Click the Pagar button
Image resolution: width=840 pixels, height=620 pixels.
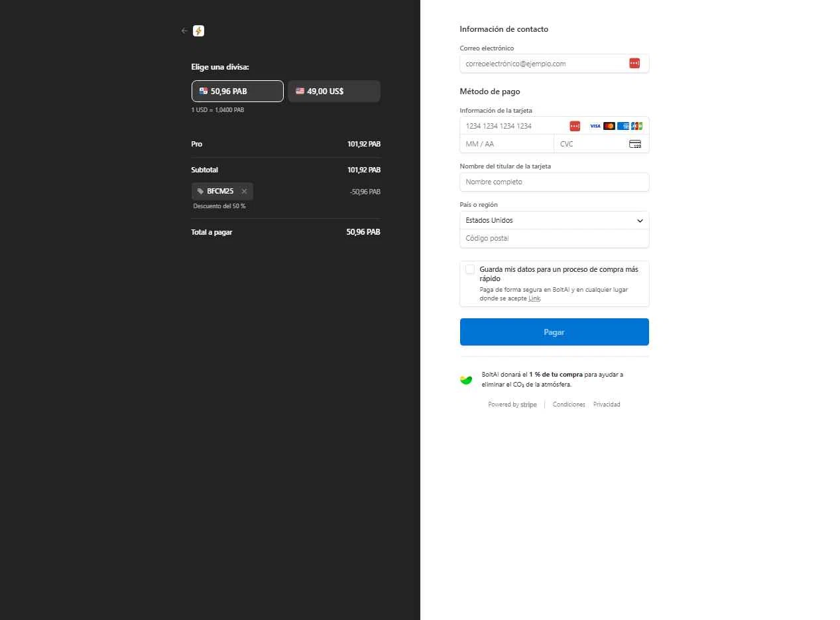click(554, 332)
